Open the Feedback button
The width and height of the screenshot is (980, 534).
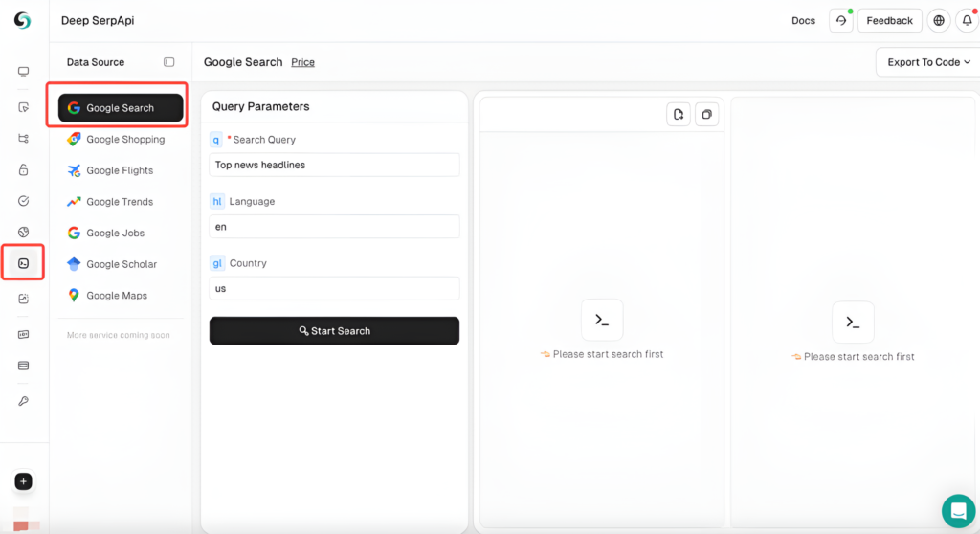889,21
